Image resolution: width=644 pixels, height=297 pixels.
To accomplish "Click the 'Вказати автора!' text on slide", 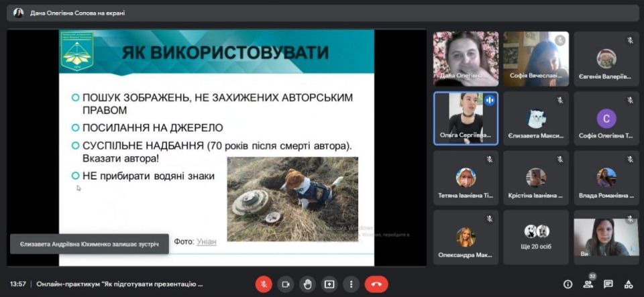I will [120, 158].
